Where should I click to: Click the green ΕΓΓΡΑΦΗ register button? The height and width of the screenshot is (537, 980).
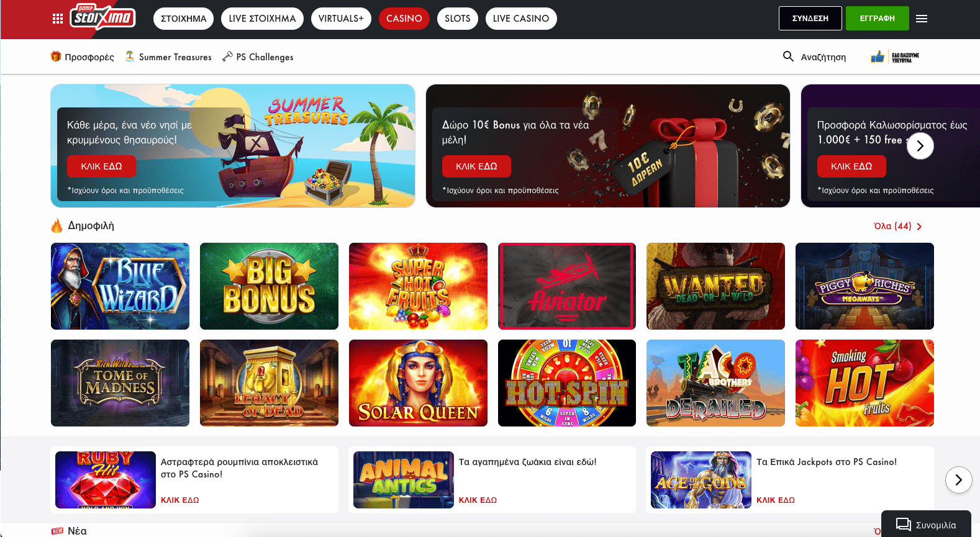coord(877,19)
